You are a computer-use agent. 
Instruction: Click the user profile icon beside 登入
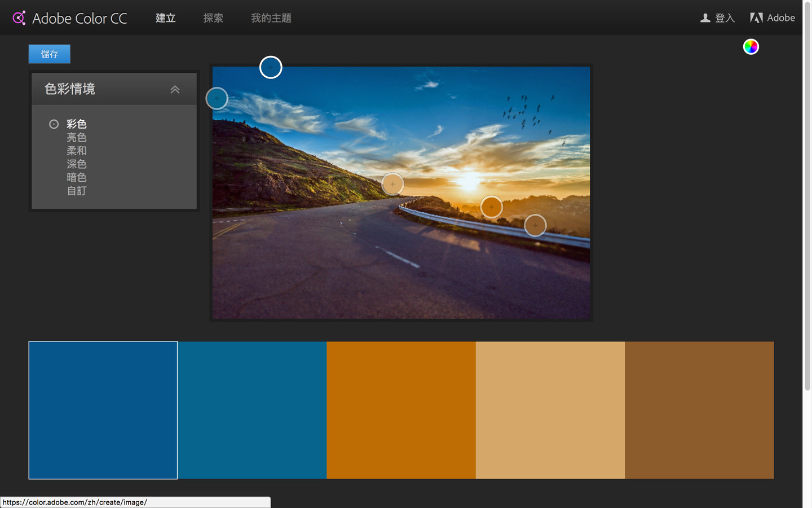pos(705,18)
